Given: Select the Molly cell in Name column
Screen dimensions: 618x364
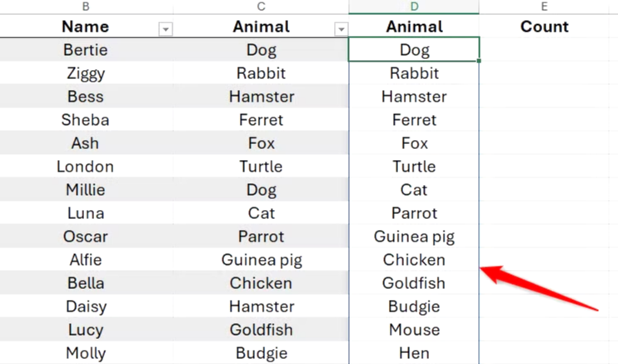Looking at the screenshot, I should point(86,352).
